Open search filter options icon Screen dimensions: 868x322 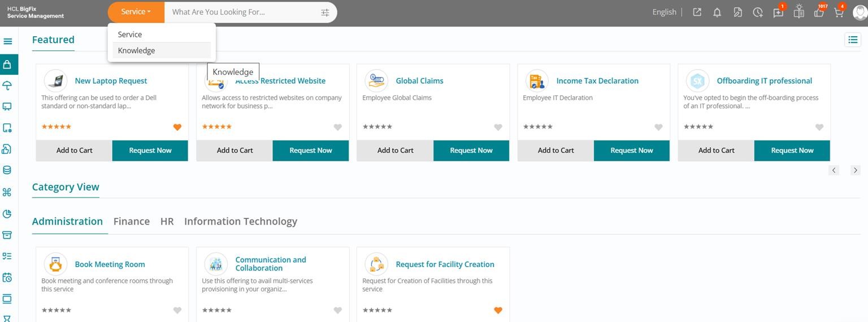[x=325, y=12]
